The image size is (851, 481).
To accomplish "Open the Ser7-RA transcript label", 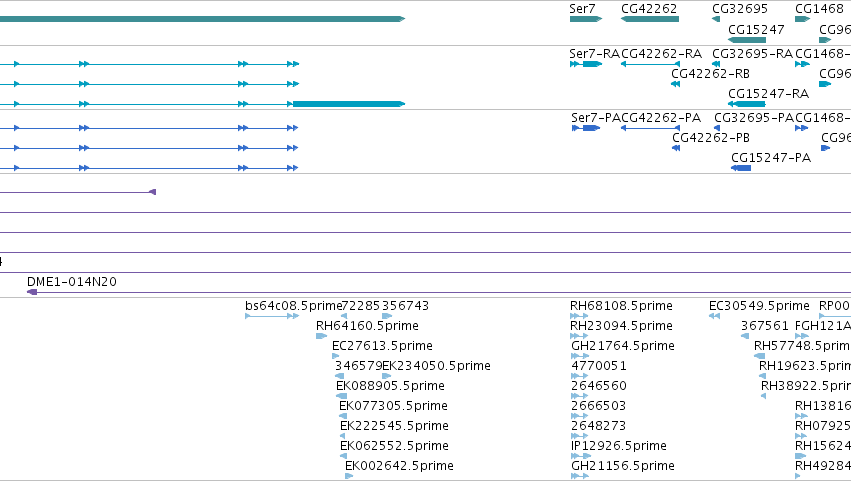I will click(x=594, y=54).
